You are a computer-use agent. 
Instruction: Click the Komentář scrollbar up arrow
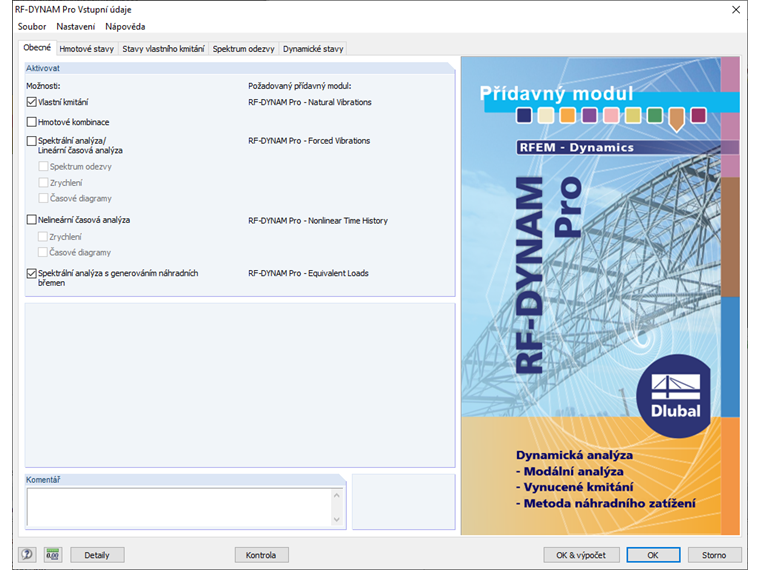[337, 495]
